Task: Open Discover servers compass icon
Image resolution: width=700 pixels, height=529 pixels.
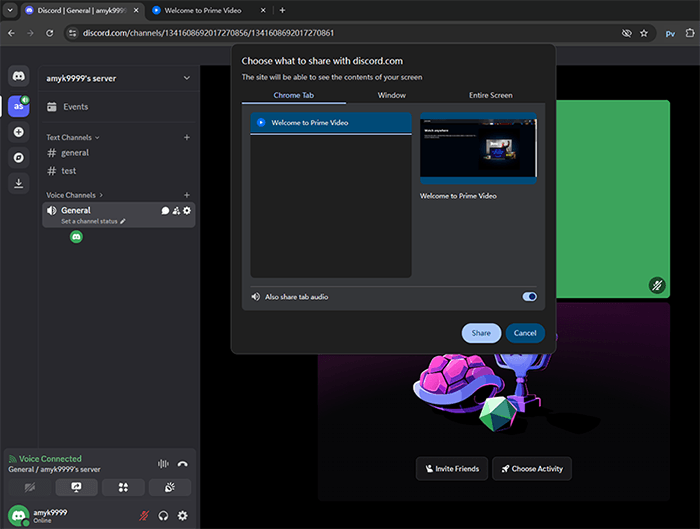Action: 18,158
